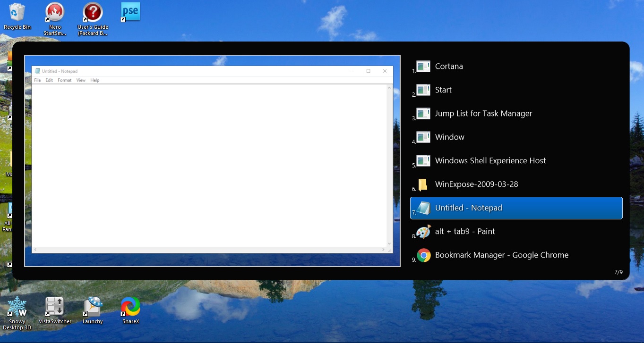Viewport: 644px width, 343px height.
Task: Select the Start entry in switcher list
Action: (x=443, y=90)
